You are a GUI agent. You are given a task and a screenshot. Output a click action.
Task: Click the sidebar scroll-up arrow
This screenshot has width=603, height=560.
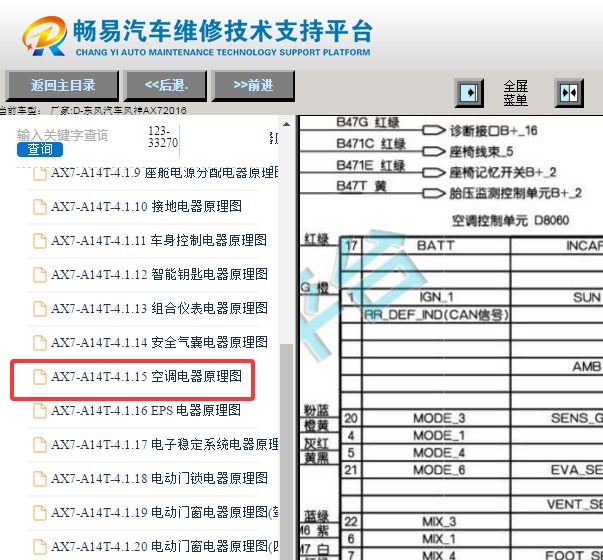286,124
